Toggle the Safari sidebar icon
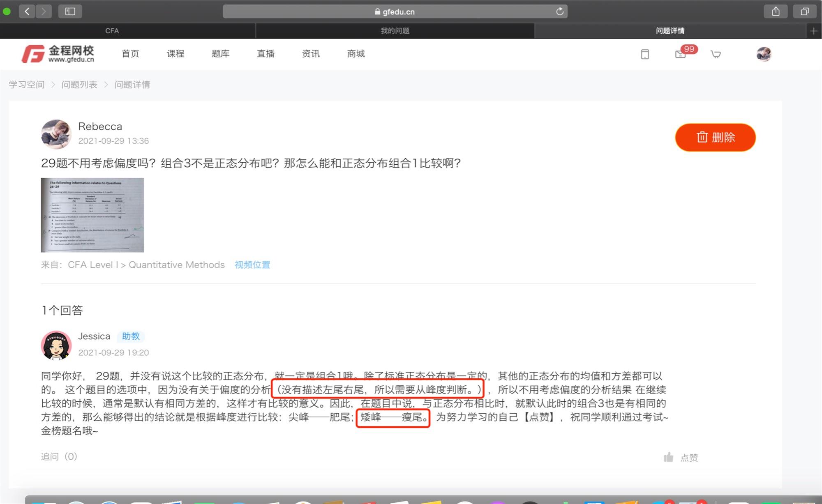 [70, 12]
